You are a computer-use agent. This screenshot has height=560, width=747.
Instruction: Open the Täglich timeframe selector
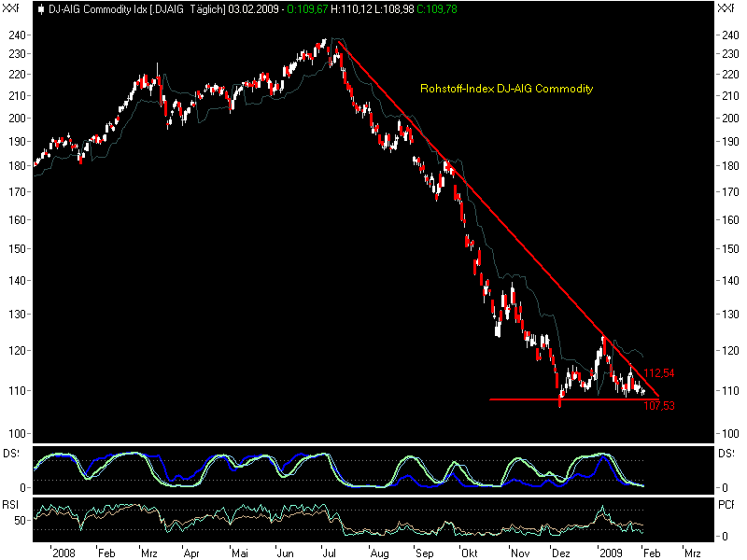206,8
